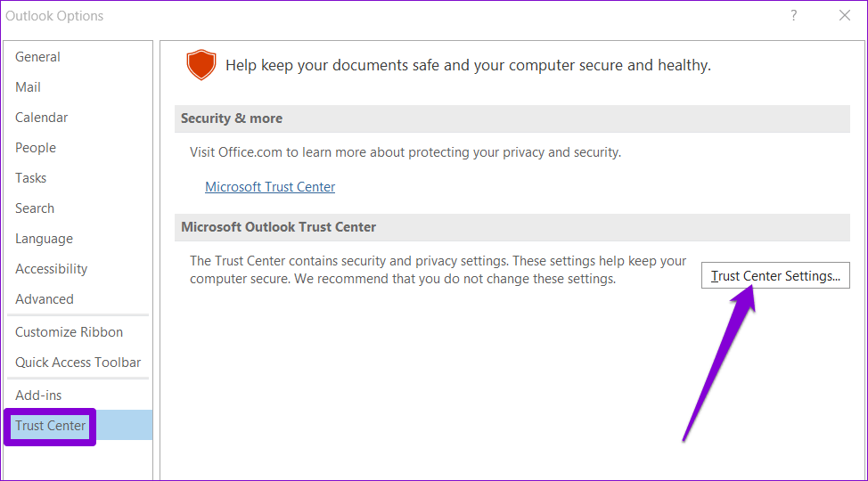This screenshot has height=481, width=868.
Task: Click the 'The Trust Center contains security' paragraph
Action: (438, 270)
